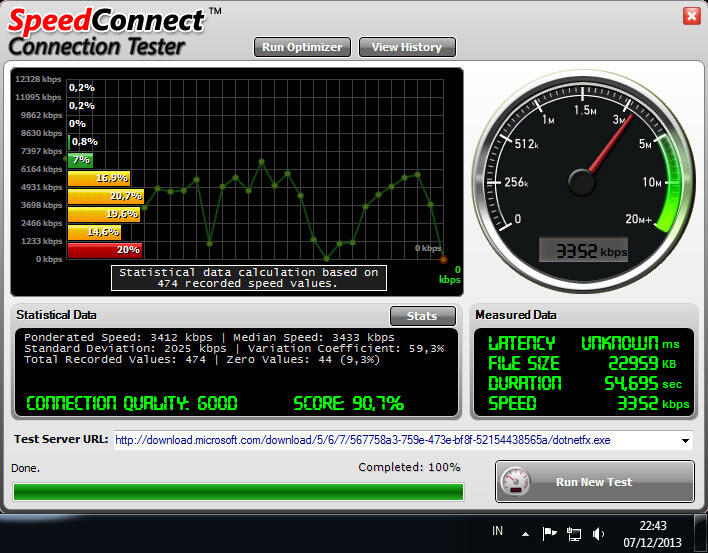Click the 14,6% histogram bar
The image size is (708, 553).
tap(94, 232)
